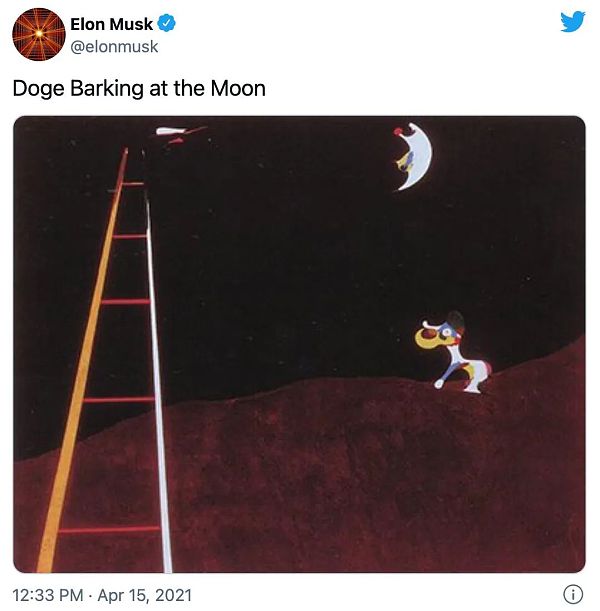Screen dimensions: 600x611
Task: Click the crescent moon in the painting
Action: pyautogui.click(x=414, y=156)
